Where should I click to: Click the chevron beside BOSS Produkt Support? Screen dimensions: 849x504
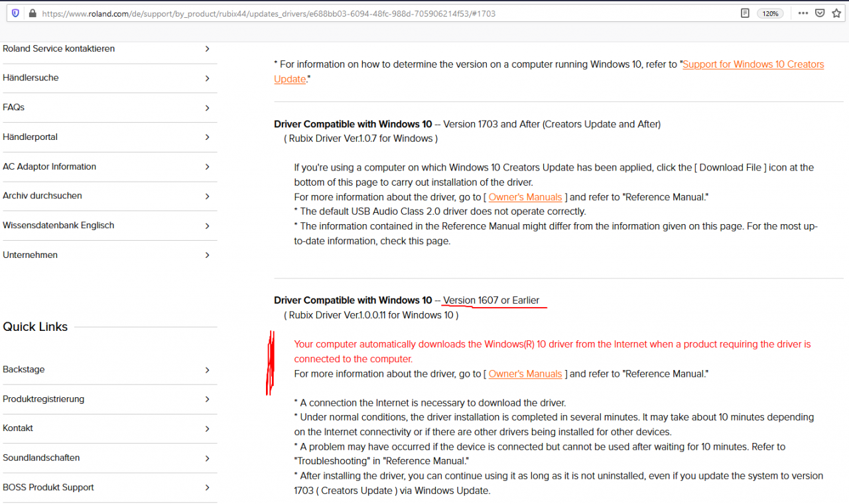(208, 487)
